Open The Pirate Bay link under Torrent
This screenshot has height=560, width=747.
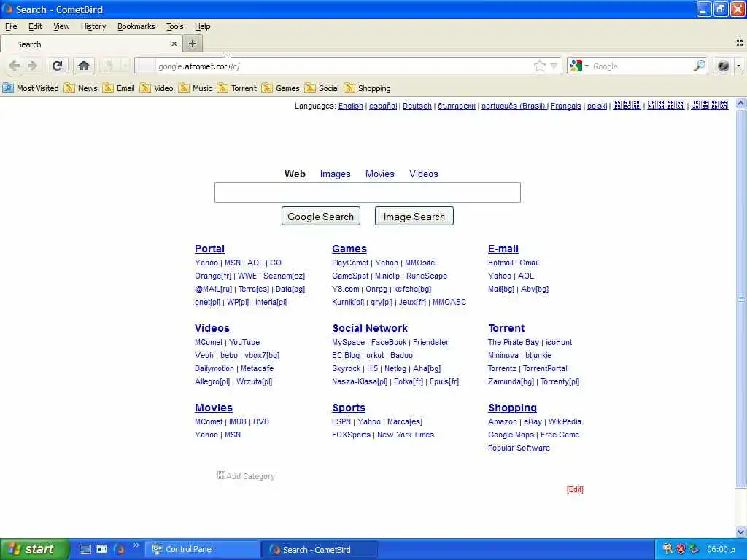coord(513,342)
